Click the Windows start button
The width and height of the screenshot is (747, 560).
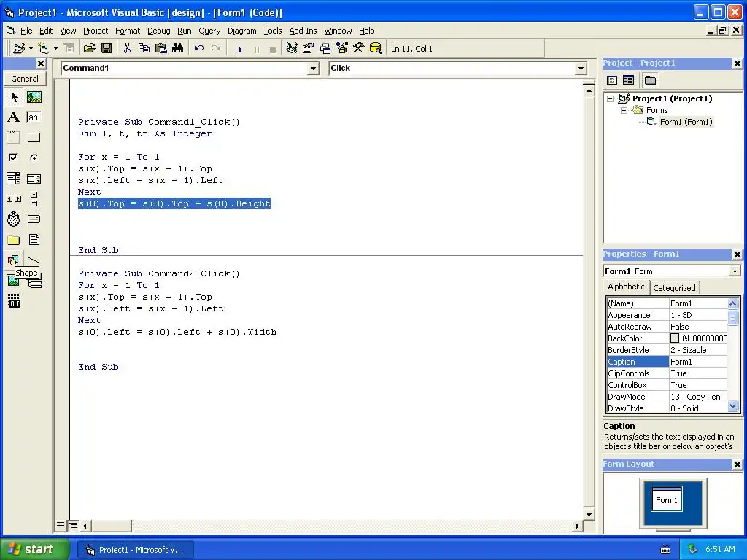tap(34, 549)
